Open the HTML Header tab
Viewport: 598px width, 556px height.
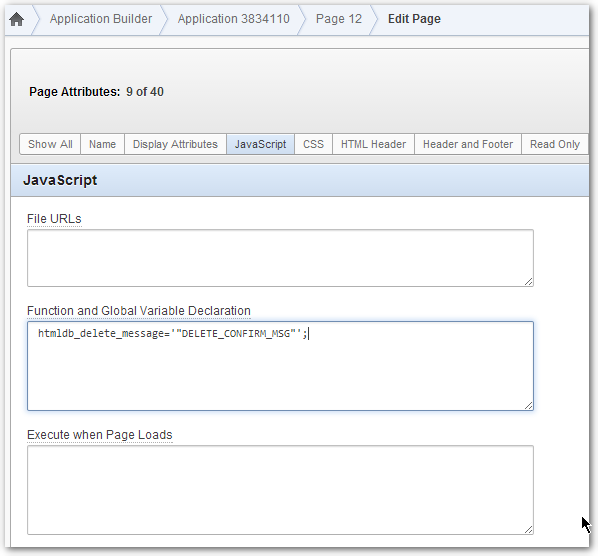[373, 144]
